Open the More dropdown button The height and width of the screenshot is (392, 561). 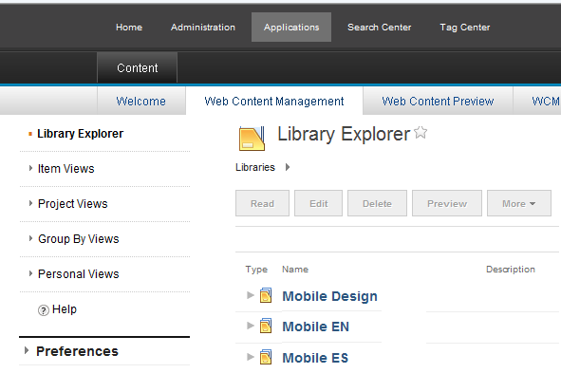[519, 203]
